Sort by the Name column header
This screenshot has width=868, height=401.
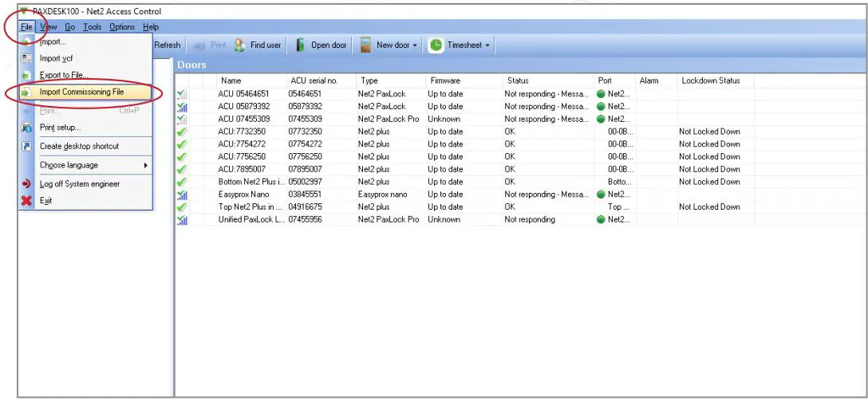tap(251, 81)
